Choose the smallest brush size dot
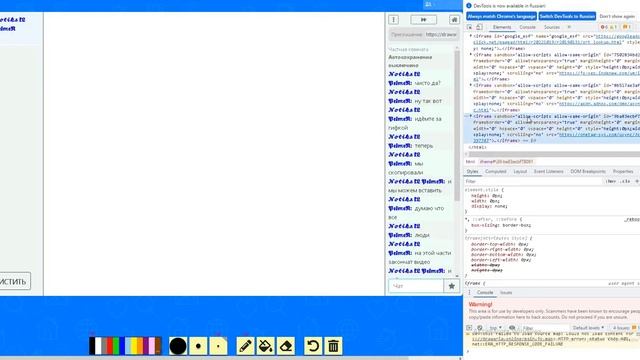Image resolution: width=640 pixels, height=360 pixels. (218, 346)
